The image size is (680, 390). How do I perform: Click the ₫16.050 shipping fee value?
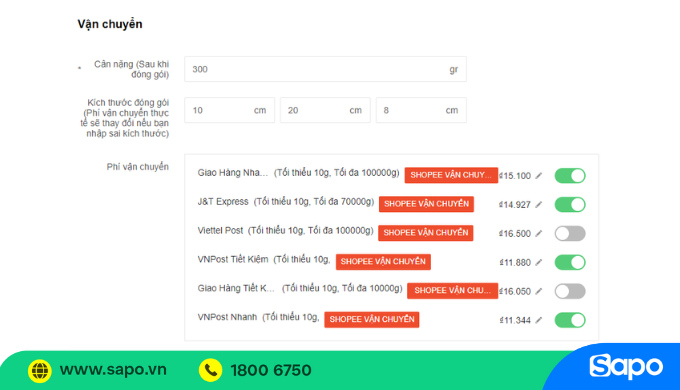tap(515, 292)
